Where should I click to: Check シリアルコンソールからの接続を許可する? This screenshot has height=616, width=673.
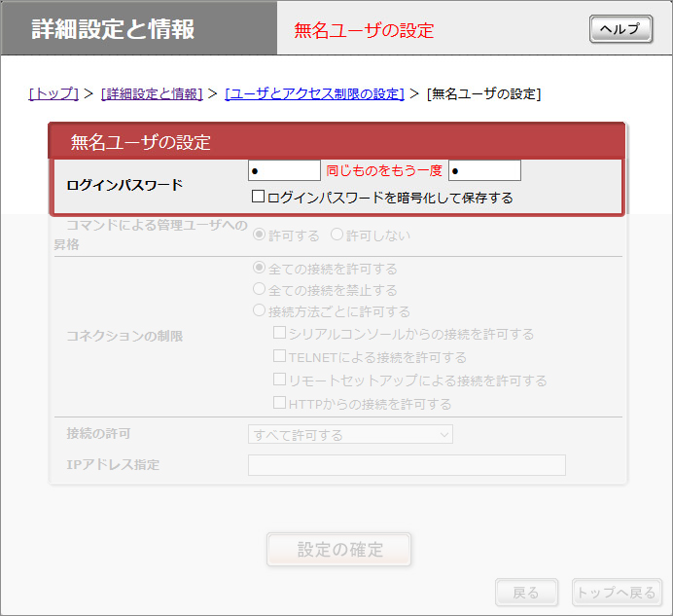(x=280, y=334)
